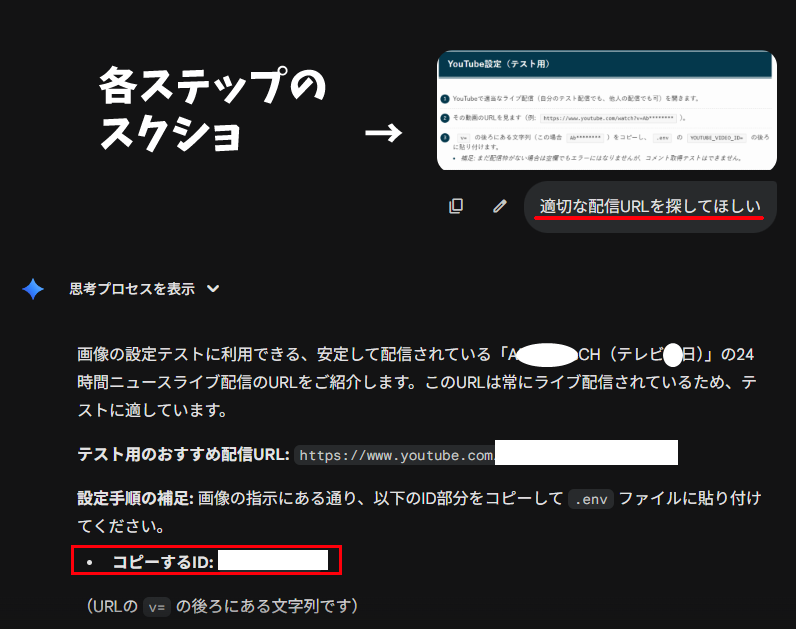Image resolution: width=796 pixels, height=629 pixels.
Task: Click the bullet point before コピーするID
Action: pyautogui.click(x=90, y=562)
